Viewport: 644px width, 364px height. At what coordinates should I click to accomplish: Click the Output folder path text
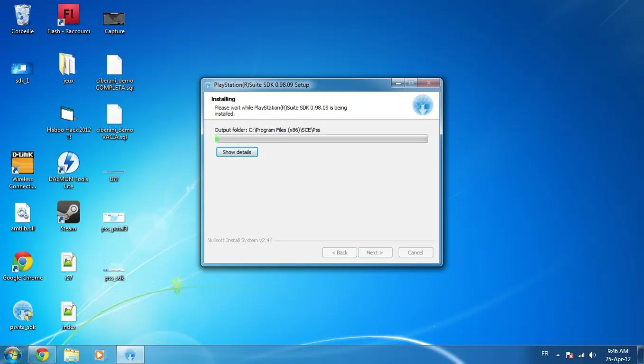click(x=267, y=130)
